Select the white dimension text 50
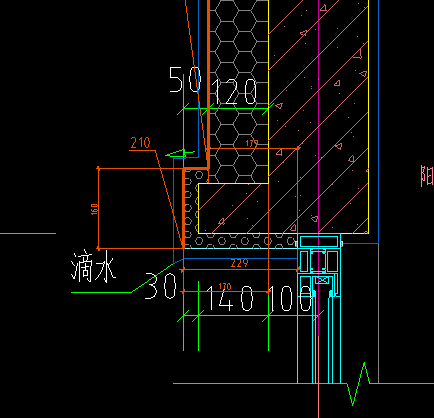 (x=185, y=79)
